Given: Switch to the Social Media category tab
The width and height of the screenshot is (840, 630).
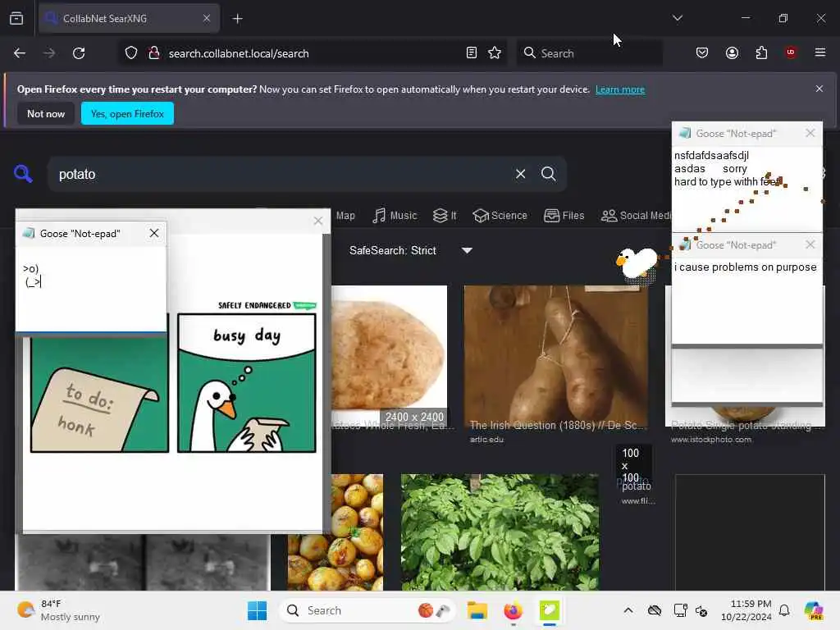Looking at the screenshot, I should [636, 216].
